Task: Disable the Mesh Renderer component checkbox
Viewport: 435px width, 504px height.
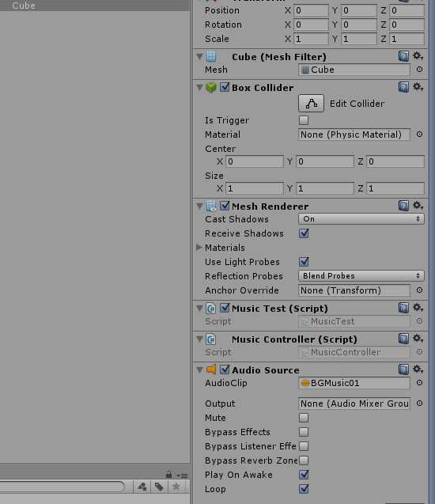Action: [x=225, y=206]
